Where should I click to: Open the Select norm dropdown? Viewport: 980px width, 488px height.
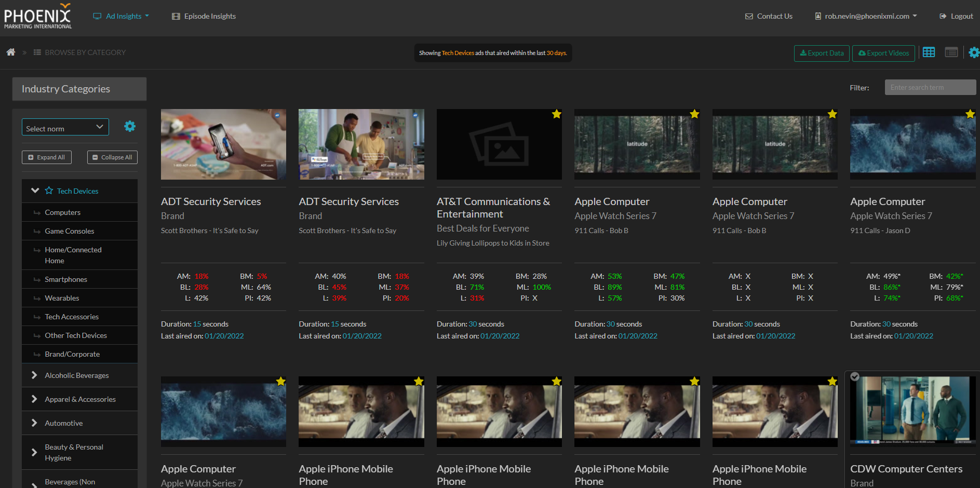tap(65, 127)
